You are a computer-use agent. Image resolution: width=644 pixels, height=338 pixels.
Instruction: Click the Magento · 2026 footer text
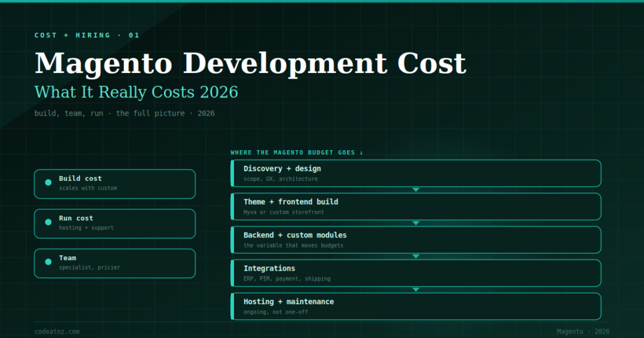click(x=583, y=332)
